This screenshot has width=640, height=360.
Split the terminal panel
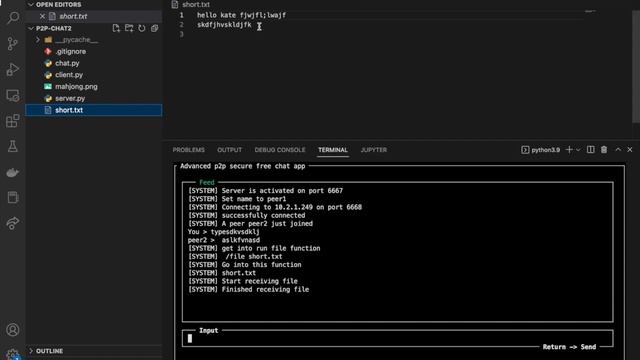pos(591,150)
